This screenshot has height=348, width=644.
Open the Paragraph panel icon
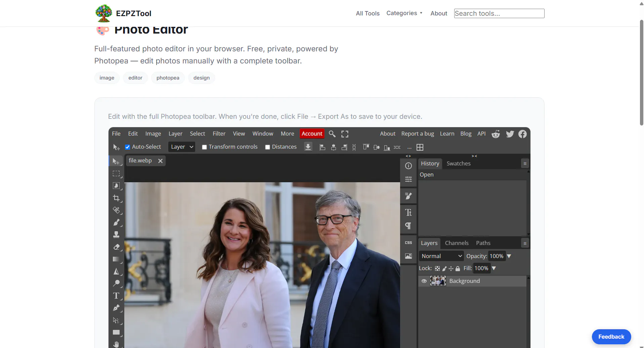[409, 226]
